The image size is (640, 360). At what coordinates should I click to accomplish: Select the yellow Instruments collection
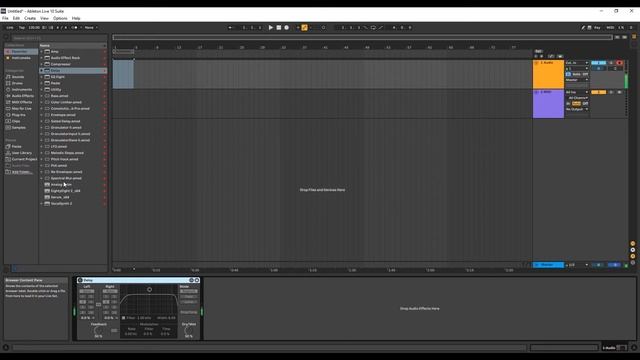(x=21, y=58)
